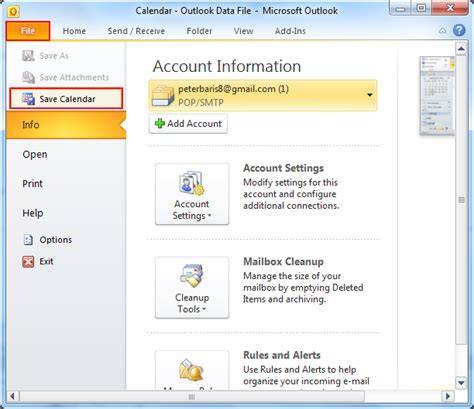Exit Outlook via Exit item
The image size is (474, 409).
[x=38, y=261]
